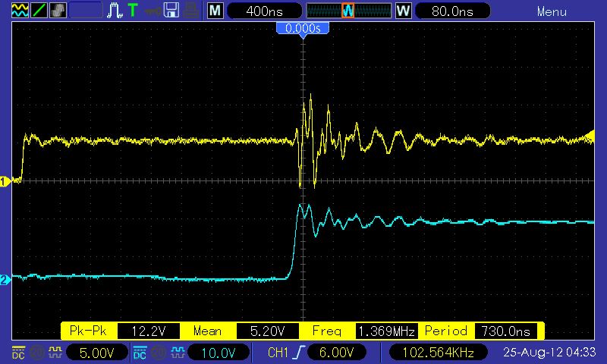Viewport: 607px width, 364px height.
Task: Click the yellow channel 1 ground marker
Action: (5, 181)
